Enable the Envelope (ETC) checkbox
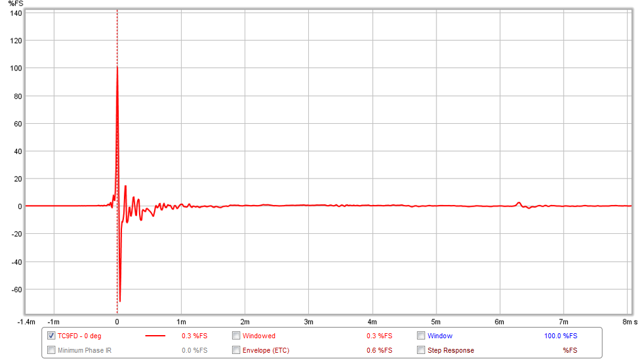The width and height of the screenshot is (644, 359). coord(236,350)
